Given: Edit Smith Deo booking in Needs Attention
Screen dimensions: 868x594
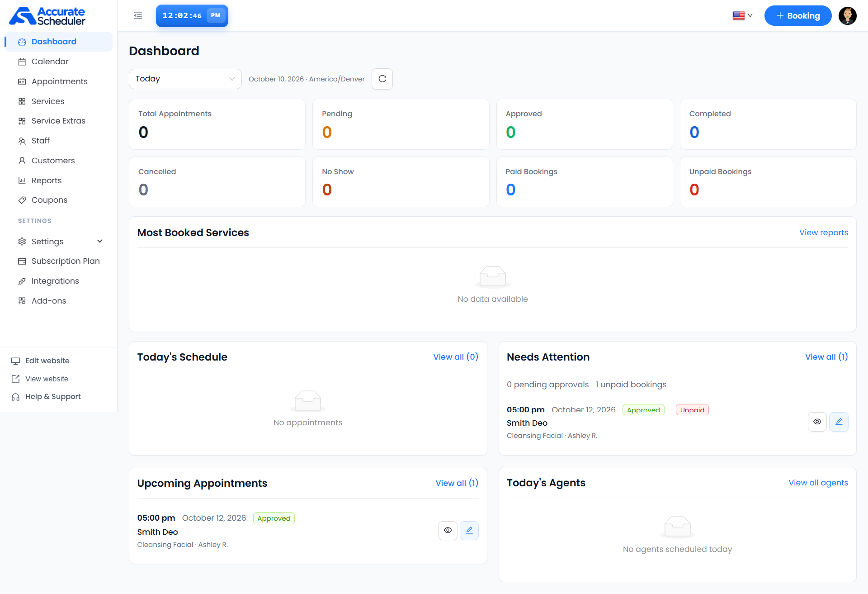Looking at the screenshot, I should 839,422.
